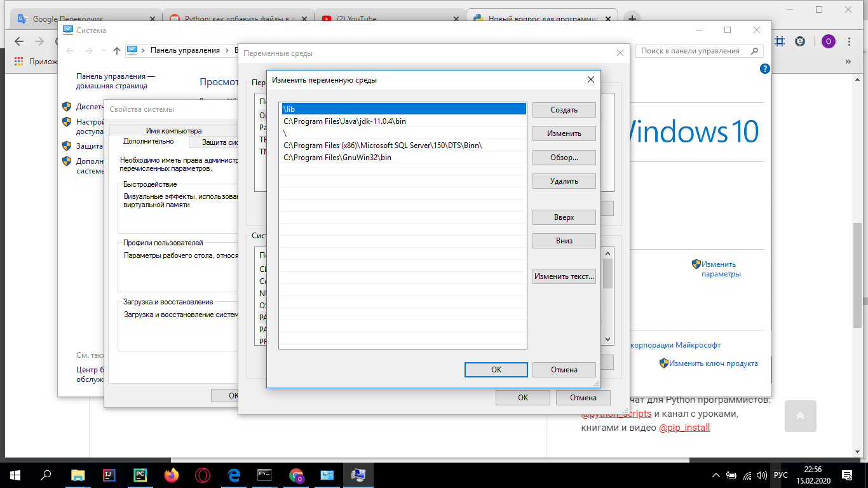Open Microsoft Edge from taskbar
Image resolution: width=868 pixels, height=488 pixels.
click(x=233, y=475)
